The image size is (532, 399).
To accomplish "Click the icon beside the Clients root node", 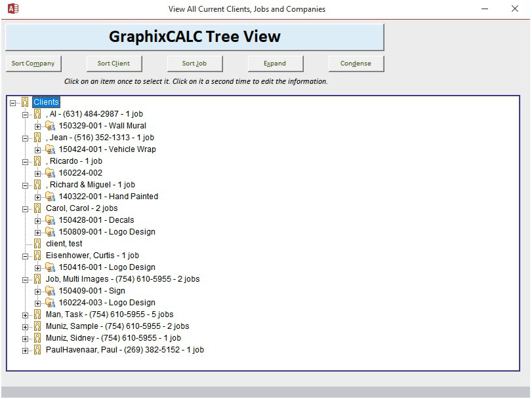I will tap(24, 102).
